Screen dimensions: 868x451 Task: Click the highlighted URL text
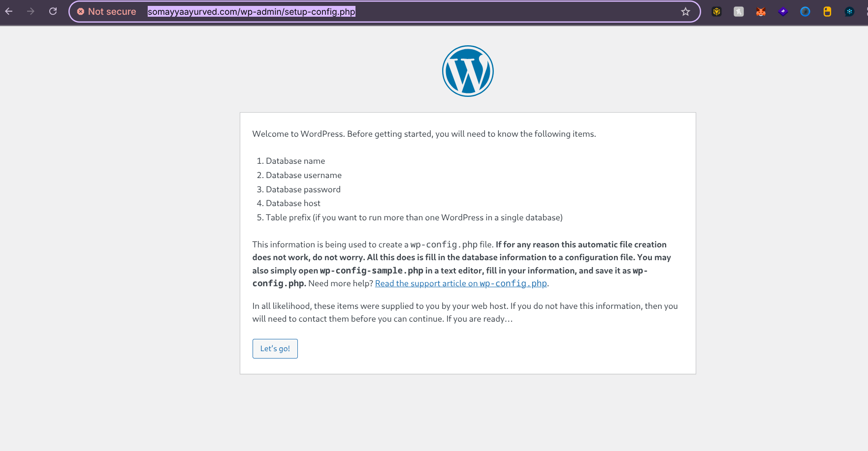(x=251, y=11)
